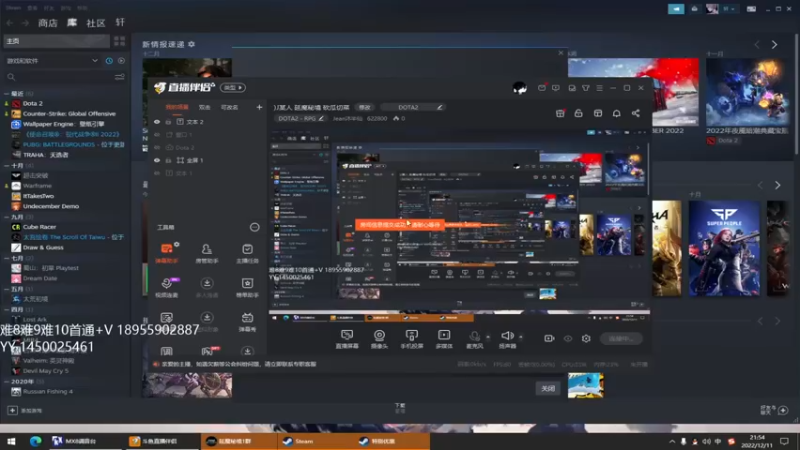800x450 pixels.
Task: Add 摄像头 camera source
Action: point(379,339)
